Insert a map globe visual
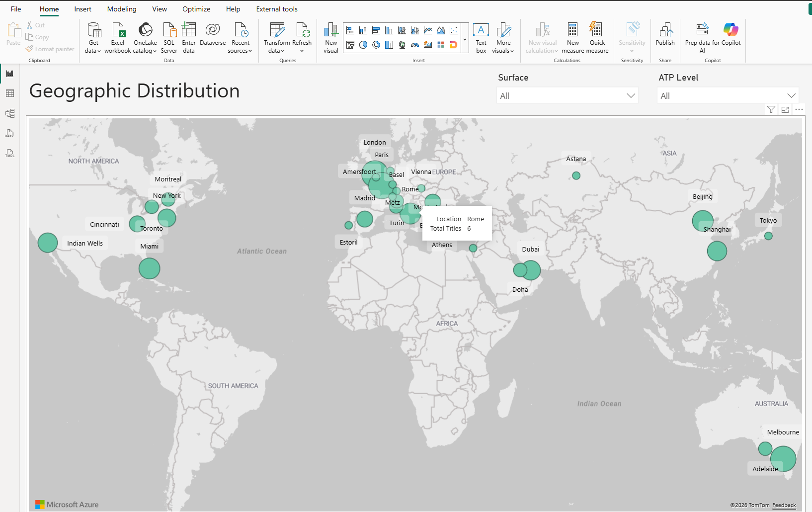This screenshot has height=512, width=812. [402, 45]
